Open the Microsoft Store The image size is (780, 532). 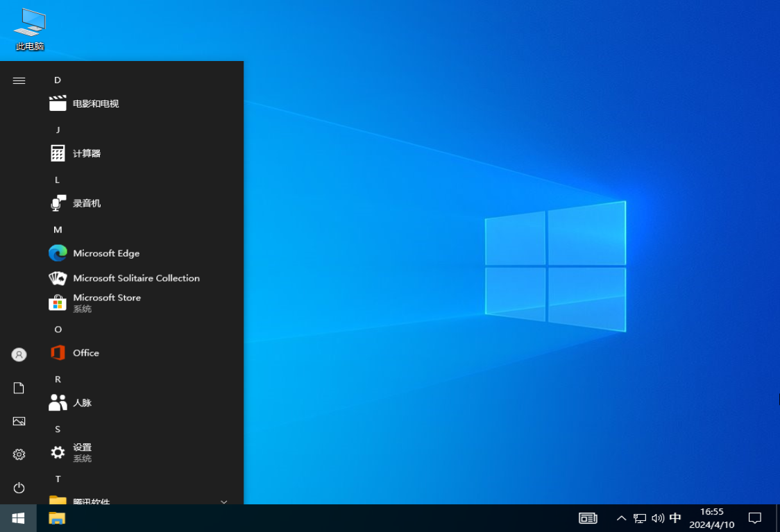(106, 298)
